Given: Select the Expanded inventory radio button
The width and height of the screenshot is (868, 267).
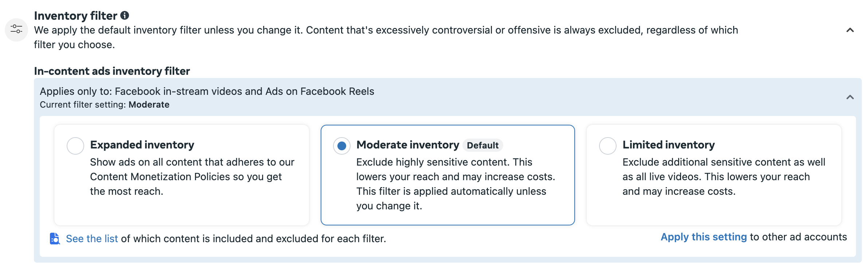Looking at the screenshot, I should pos(75,146).
